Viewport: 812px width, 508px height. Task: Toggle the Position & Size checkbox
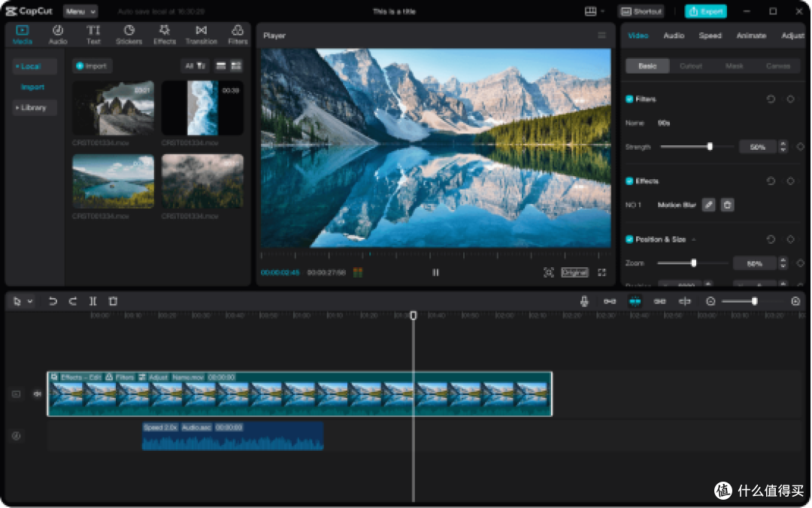click(x=629, y=239)
